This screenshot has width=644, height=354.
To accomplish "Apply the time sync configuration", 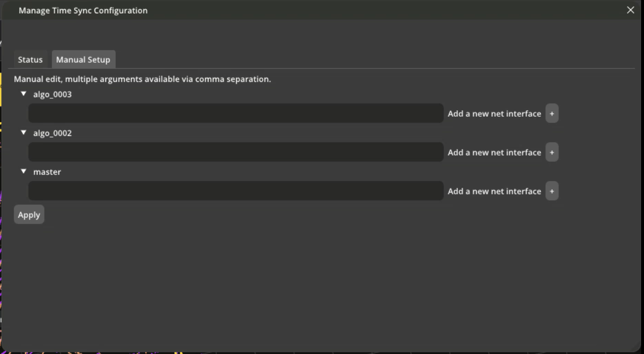I will click(29, 215).
